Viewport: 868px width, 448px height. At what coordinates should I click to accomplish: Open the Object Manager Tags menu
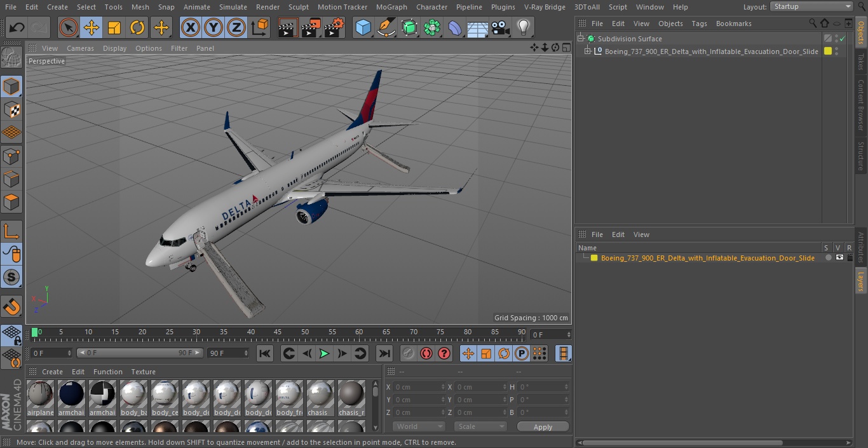tap(699, 24)
